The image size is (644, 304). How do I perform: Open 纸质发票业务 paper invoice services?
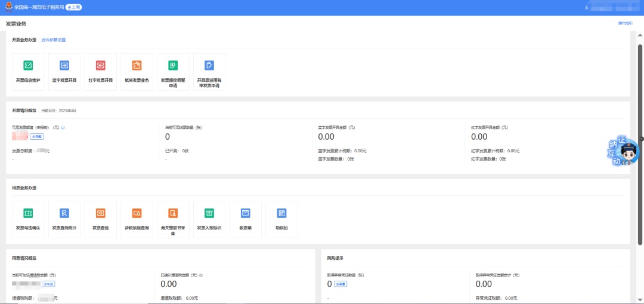pos(137,71)
